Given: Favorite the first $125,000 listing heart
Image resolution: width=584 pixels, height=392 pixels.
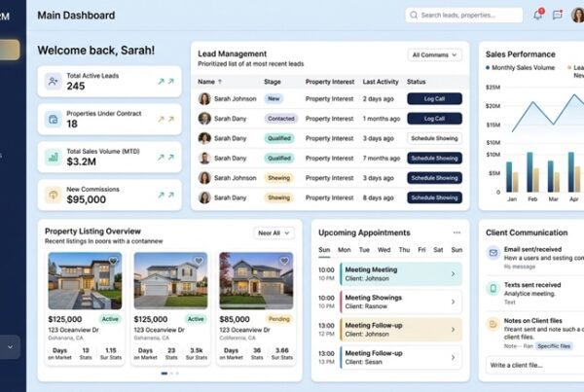Looking at the screenshot, I should (113, 261).
